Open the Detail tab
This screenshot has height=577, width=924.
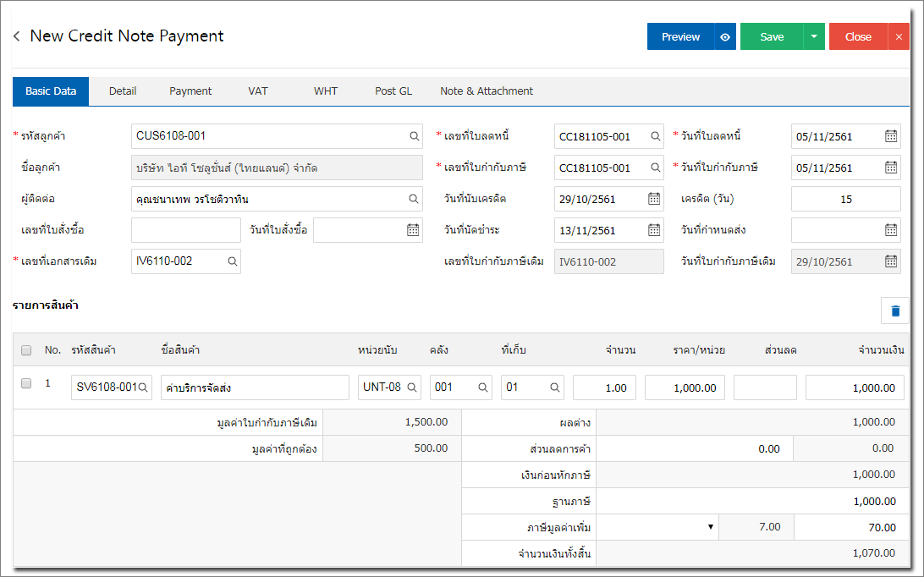[123, 91]
